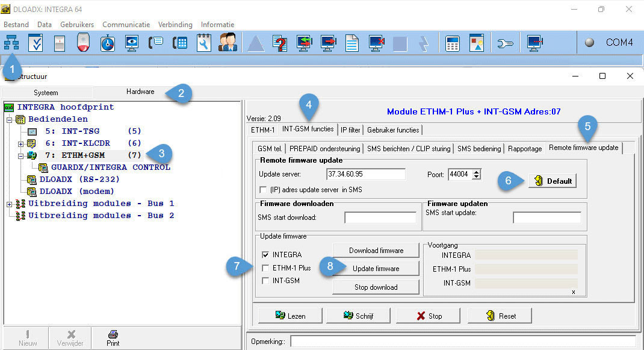
Task: Click the Stop download button
Action: coord(376,287)
